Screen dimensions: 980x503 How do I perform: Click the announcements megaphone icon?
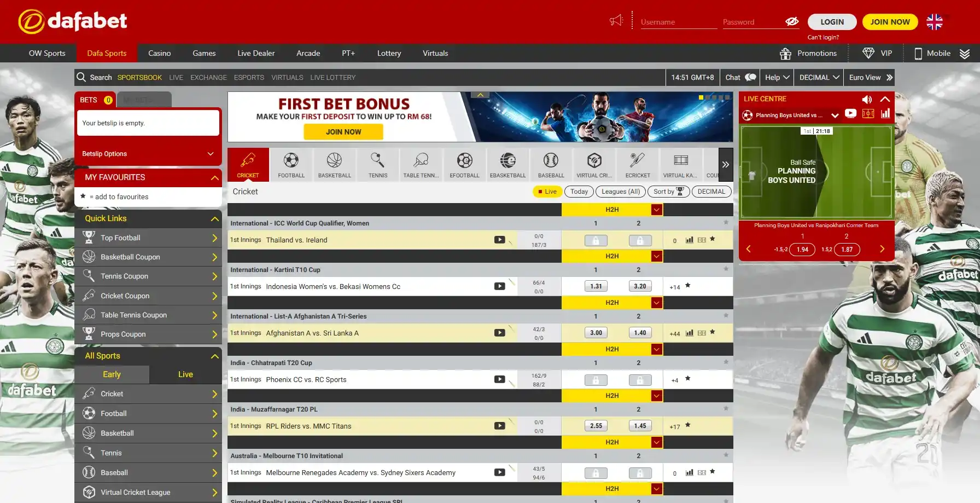616,21
